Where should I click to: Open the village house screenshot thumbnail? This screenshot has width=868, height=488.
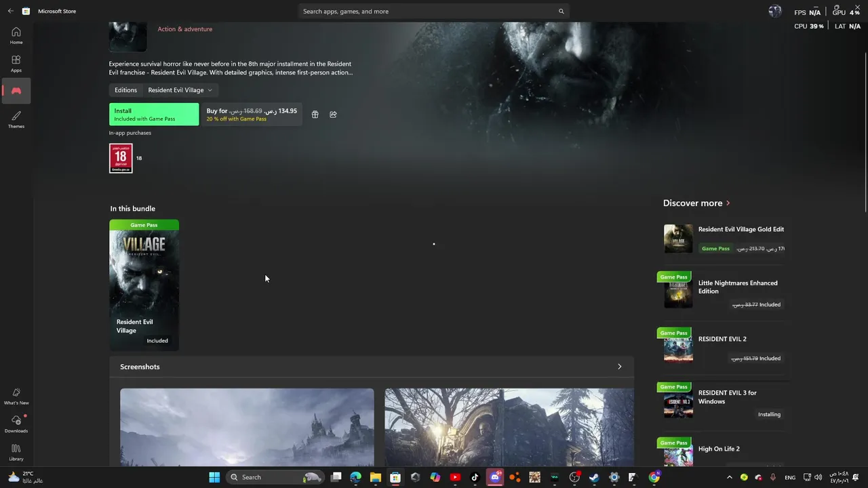[509, 427]
